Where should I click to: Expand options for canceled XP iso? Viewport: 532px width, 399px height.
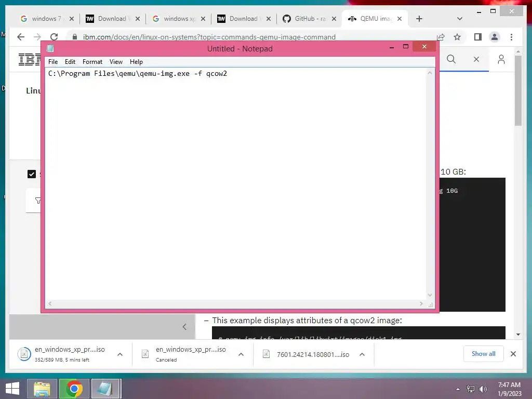[x=241, y=354]
